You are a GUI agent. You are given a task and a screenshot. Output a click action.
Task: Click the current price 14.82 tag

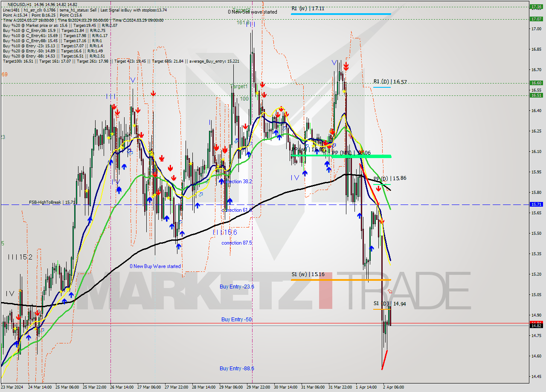coord(536,326)
